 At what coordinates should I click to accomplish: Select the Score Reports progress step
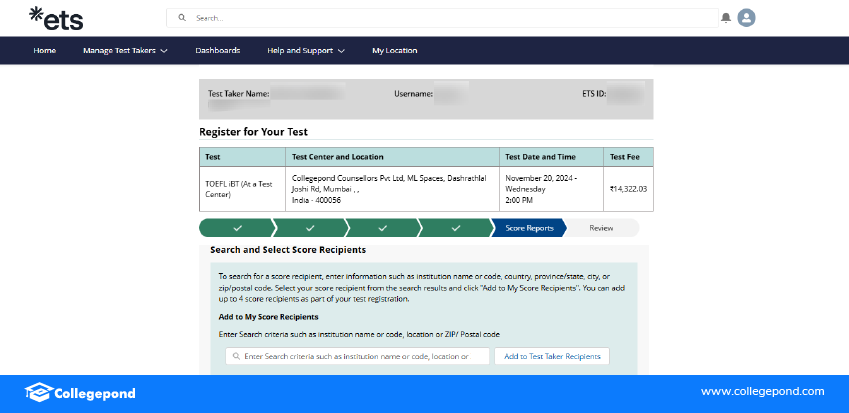[529, 228]
